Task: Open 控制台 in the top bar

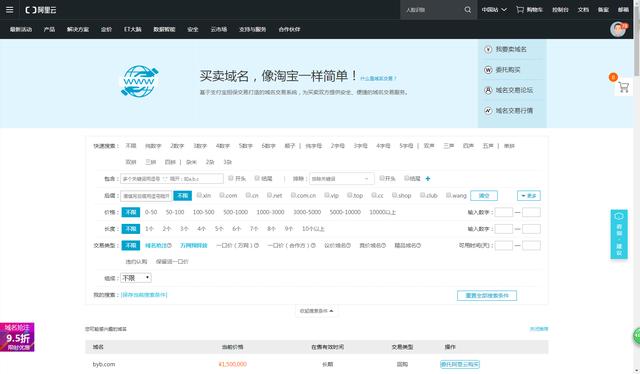Action: coord(560,9)
